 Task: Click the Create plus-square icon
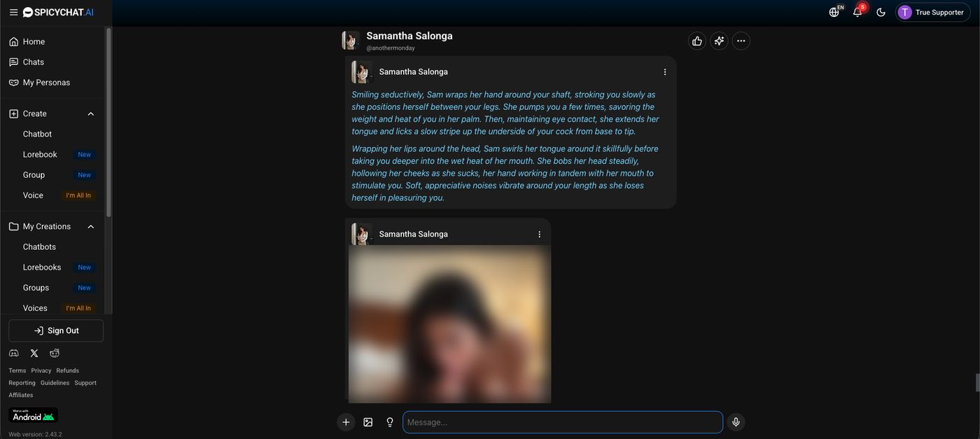click(13, 113)
